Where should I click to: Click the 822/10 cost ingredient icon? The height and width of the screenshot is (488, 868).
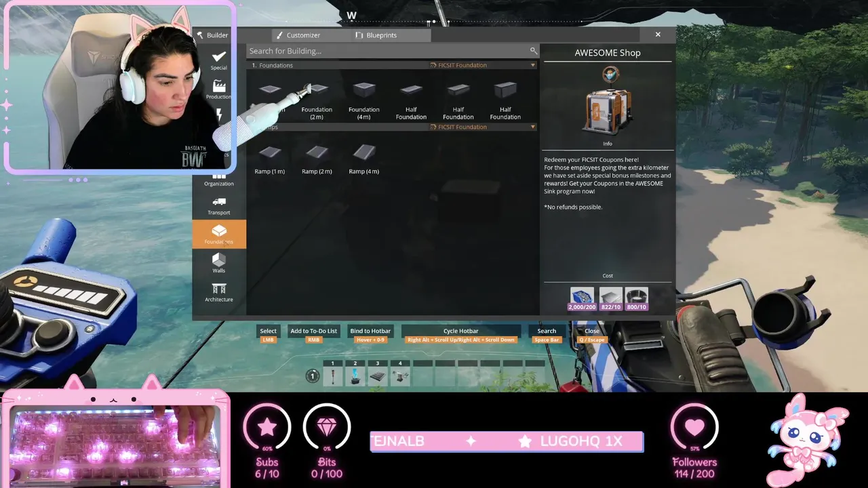tap(610, 299)
